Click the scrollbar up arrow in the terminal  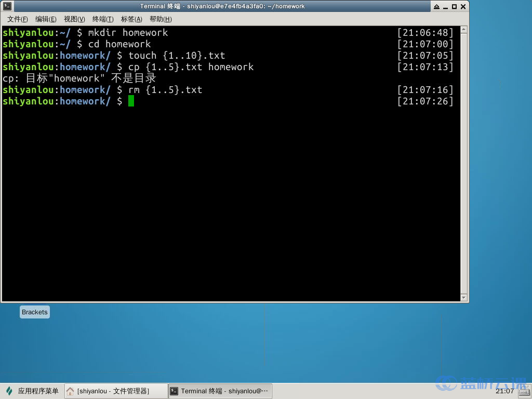[x=464, y=30]
